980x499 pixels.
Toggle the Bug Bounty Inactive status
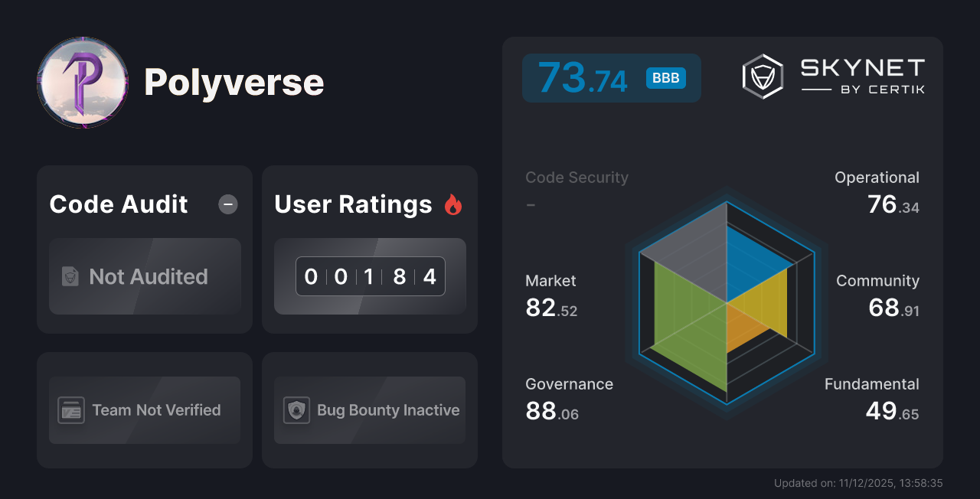click(x=369, y=410)
